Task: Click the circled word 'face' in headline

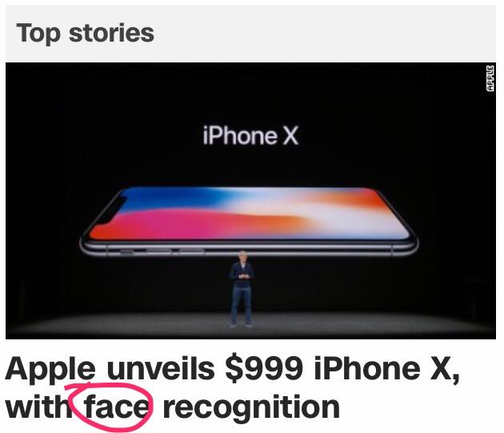Action: coord(116,406)
